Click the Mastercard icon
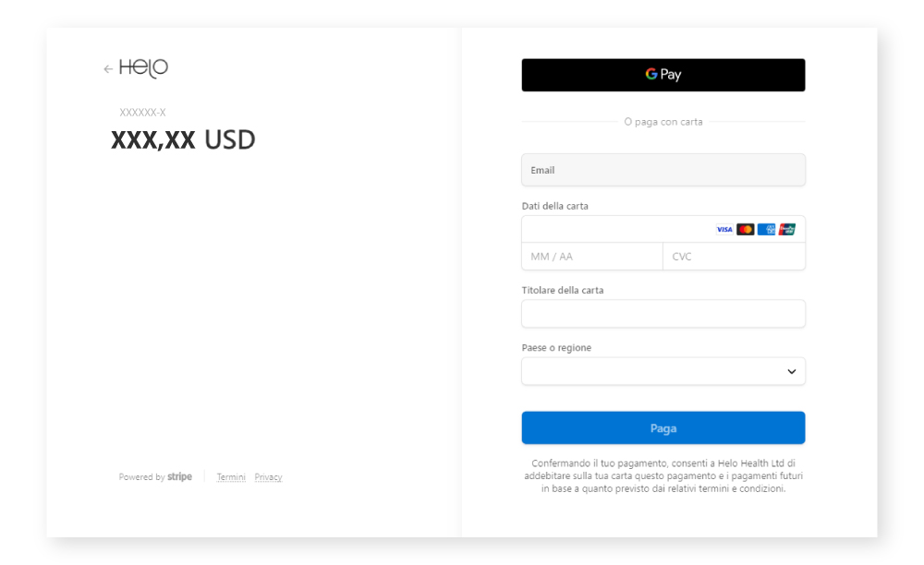This screenshot has width=924, height=565. pyautogui.click(x=746, y=230)
